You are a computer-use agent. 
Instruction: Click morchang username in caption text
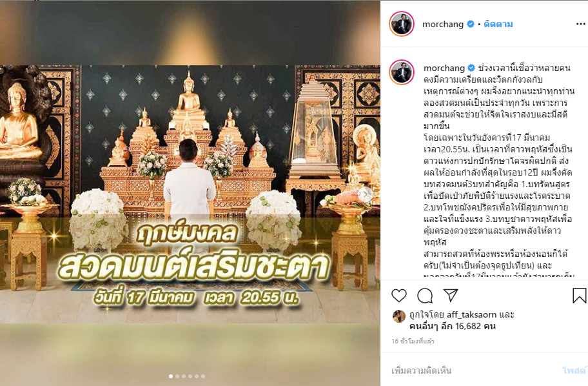444,68
